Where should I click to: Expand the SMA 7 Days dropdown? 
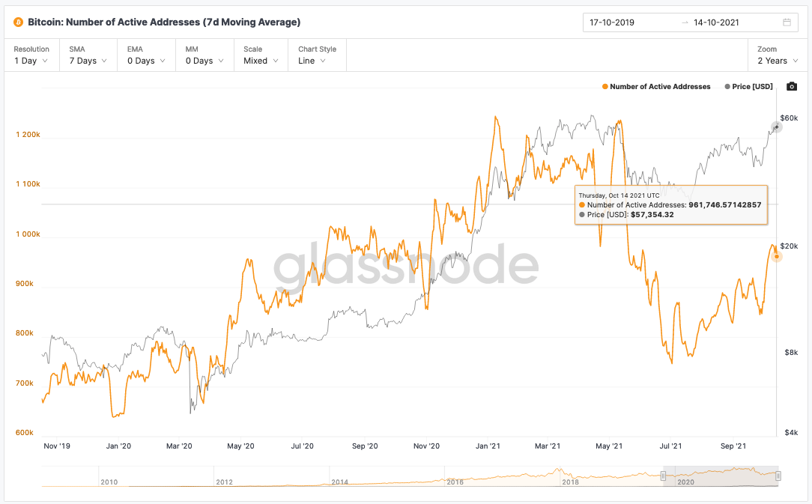[x=88, y=55]
